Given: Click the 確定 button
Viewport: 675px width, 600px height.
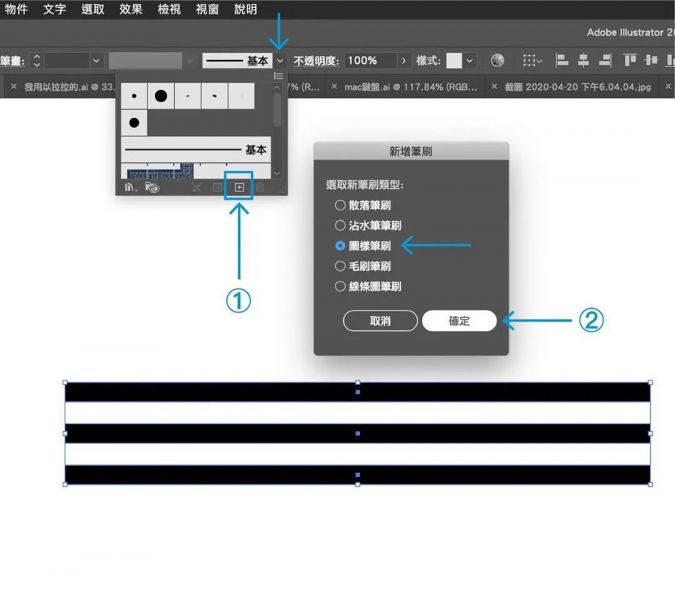Looking at the screenshot, I should pyautogui.click(x=459, y=321).
